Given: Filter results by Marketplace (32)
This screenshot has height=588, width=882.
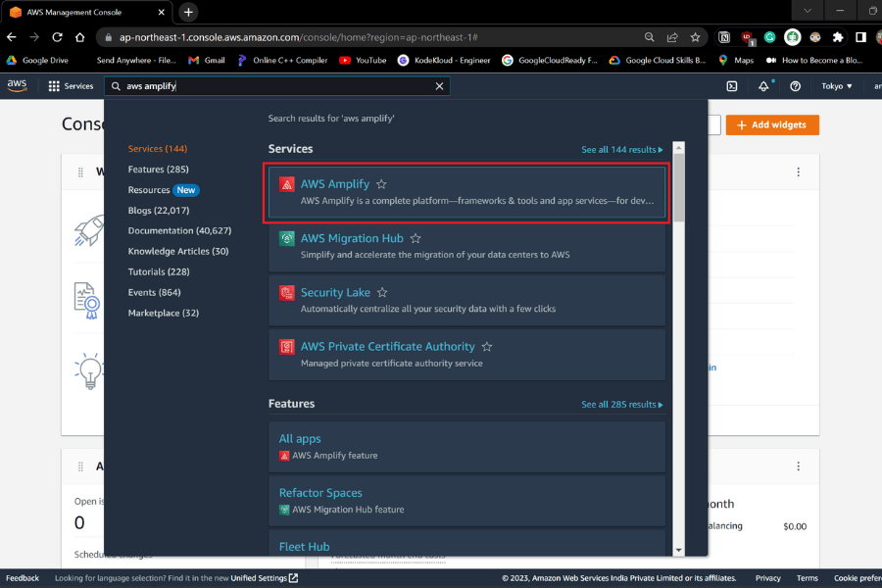Looking at the screenshot, I should tap(163, 313).
